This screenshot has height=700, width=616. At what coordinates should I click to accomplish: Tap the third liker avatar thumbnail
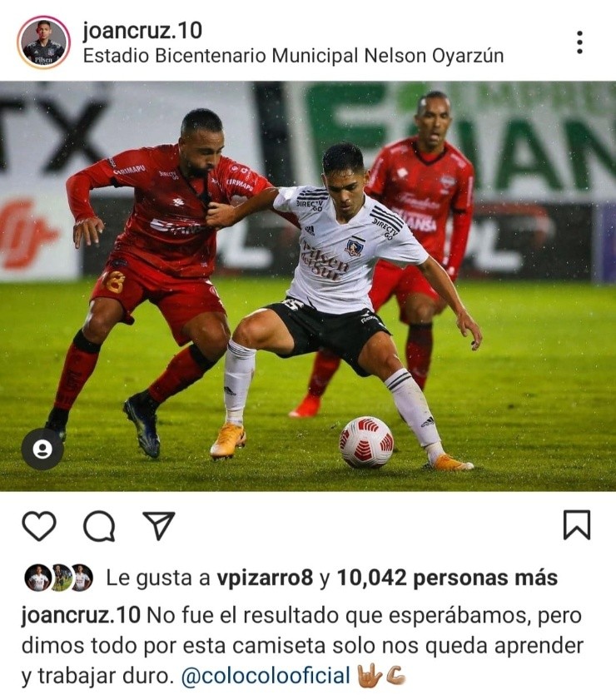pos(82,578)
